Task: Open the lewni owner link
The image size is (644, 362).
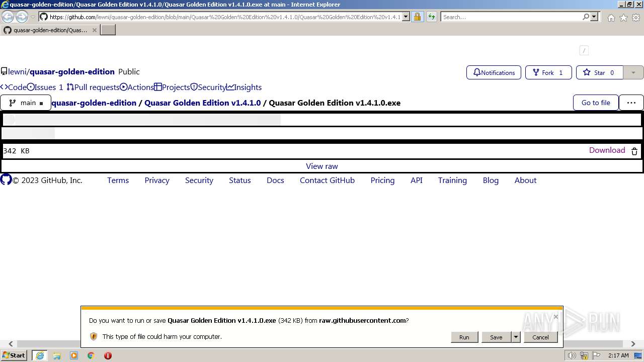Action: click(17, 72)
